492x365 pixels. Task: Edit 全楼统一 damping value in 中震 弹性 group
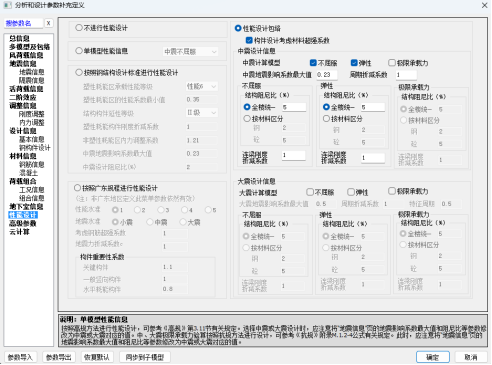coord(373,107)
